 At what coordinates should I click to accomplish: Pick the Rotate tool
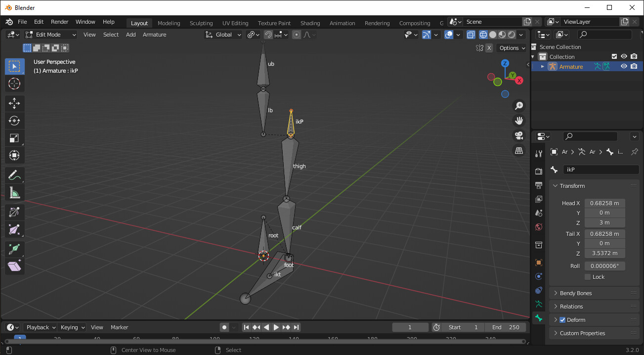click(14, 121)
